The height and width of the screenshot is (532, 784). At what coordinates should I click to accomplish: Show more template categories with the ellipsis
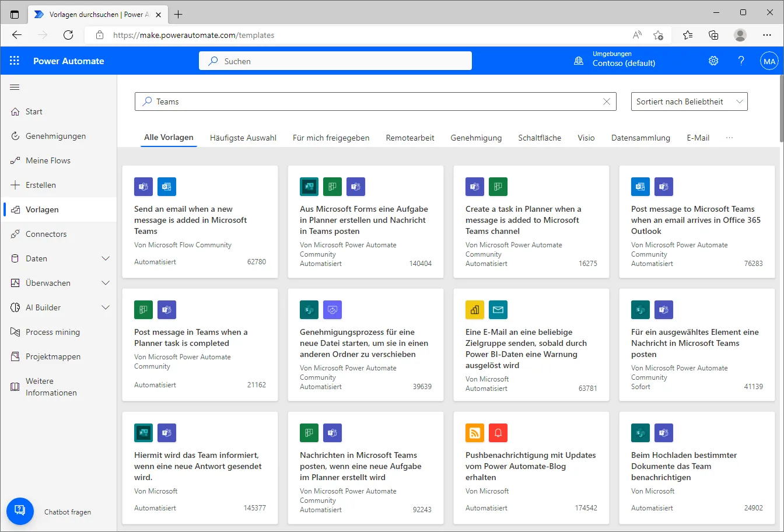click(x=729, y=138)
